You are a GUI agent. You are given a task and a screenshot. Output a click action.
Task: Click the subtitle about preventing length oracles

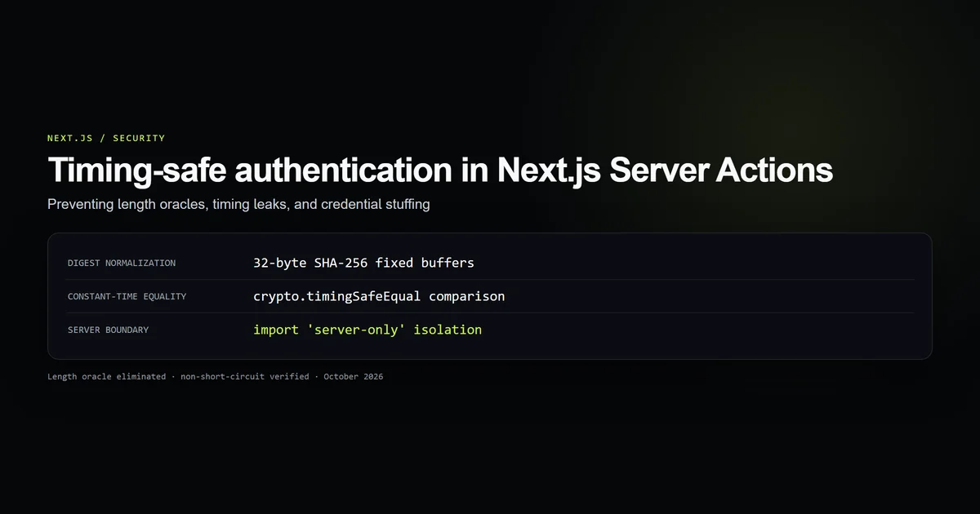point(238,204)
